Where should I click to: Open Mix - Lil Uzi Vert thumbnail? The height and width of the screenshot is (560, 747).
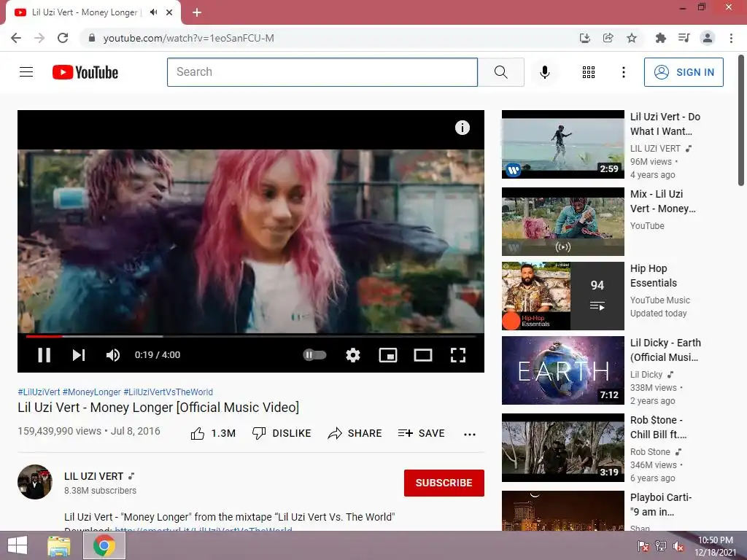(x=562, y=222)
